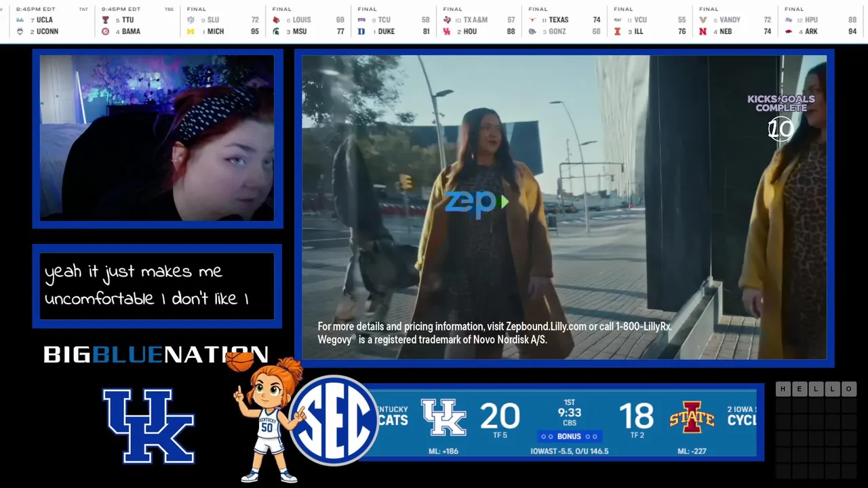Screen dimensions: 868x488
Task: Click the UCLA logo in score ticker
Action: coord(20,20)
